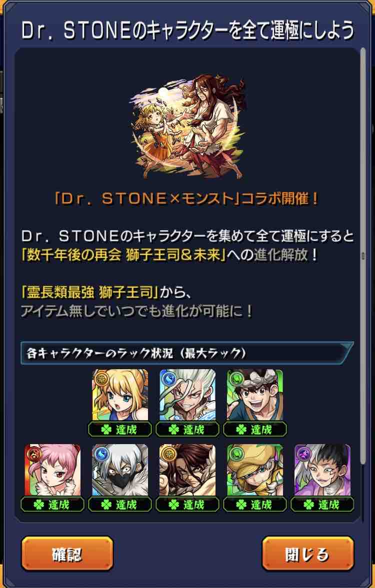Tap 達成 badge under Senku icon
The width and height of the screenshot is (375, 588).
[187, 429]
